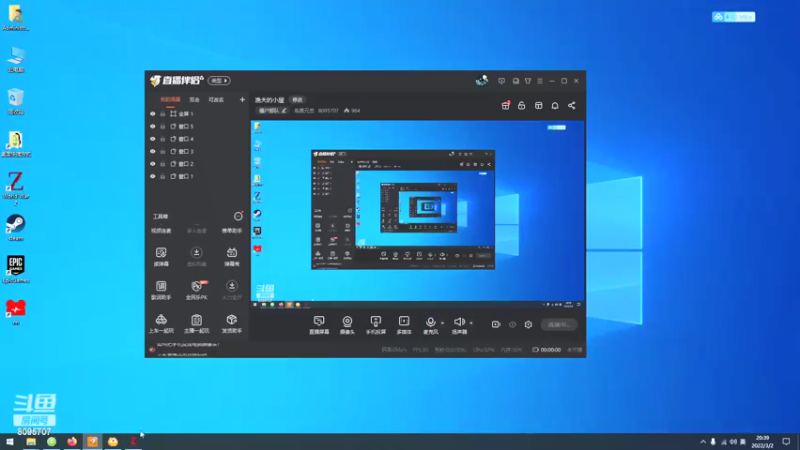Lock the 窗口 4 layer
800x450 pixels.
163,139
